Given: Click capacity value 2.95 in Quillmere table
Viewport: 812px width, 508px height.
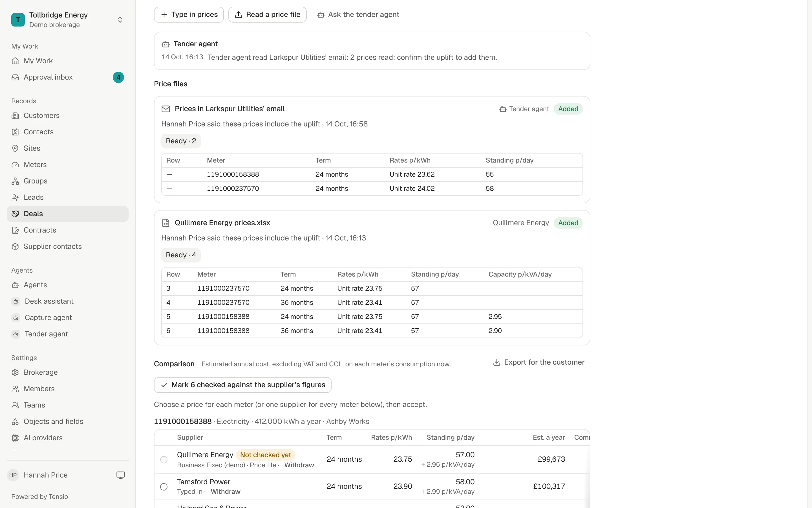Looking at the screenshot, I should click(x=495, y=316).
